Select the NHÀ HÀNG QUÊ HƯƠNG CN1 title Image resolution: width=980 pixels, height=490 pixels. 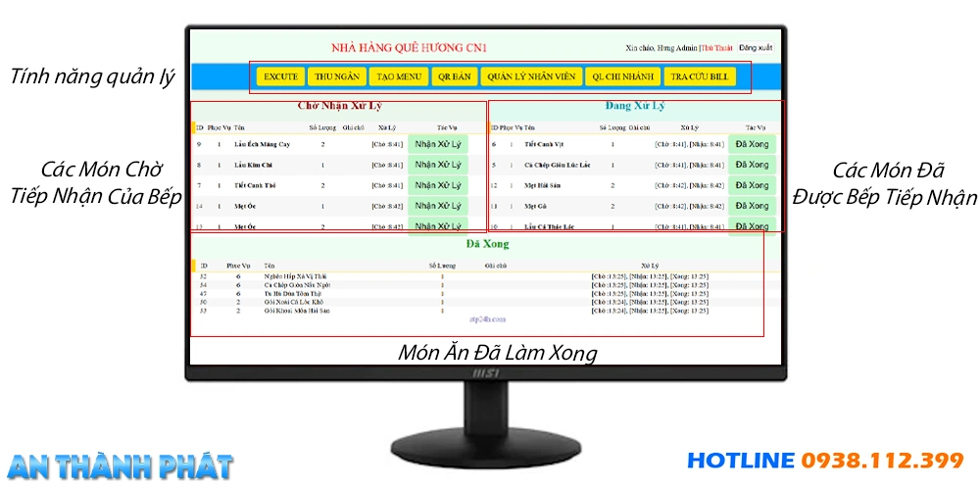409,48
